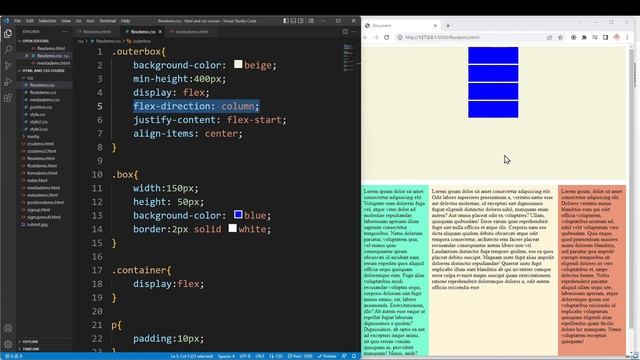Click the code minimap in the editor
Image resolution: width=640 pixels, height=360 pixels.
(x=349, y=57)
